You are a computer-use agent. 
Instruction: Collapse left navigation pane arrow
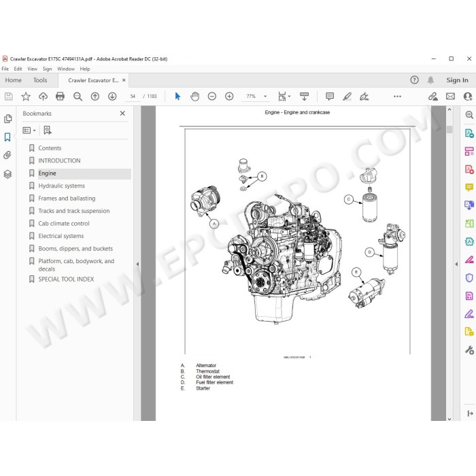click(x=137, y=264)
